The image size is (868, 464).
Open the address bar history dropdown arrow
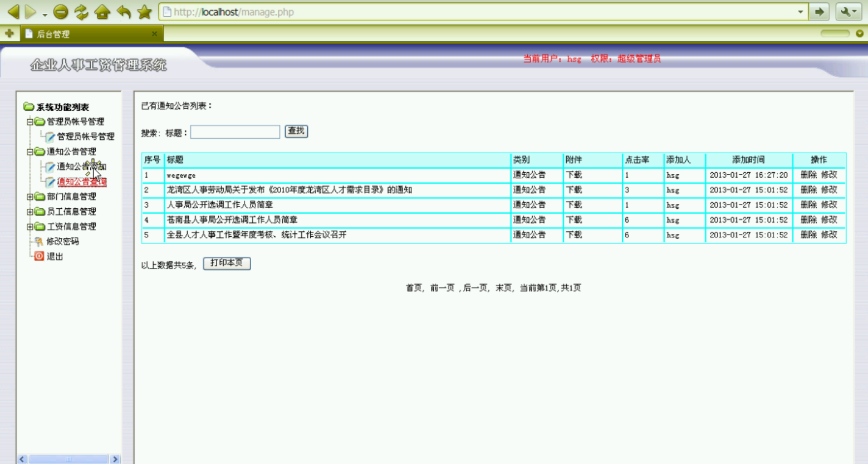pos(800,12)
